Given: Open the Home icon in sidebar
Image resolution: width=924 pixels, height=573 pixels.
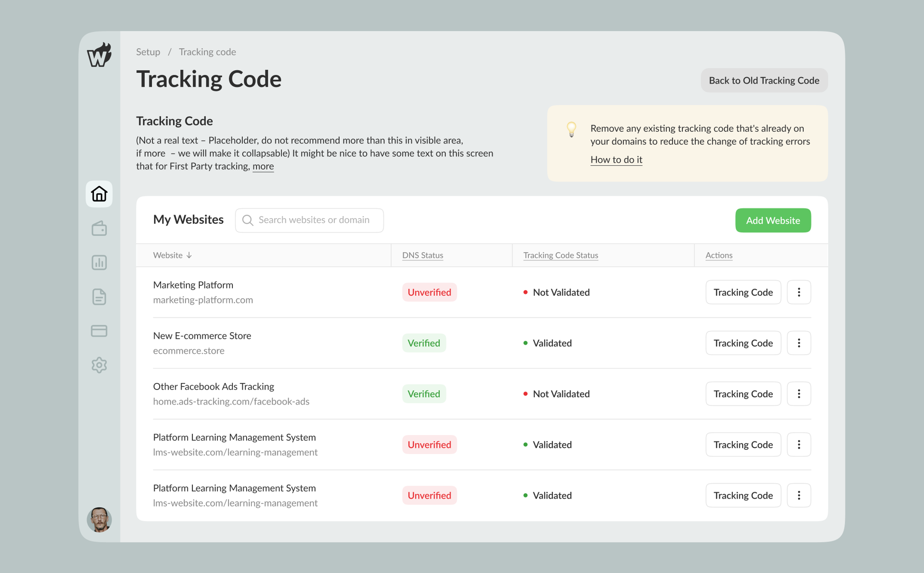Looking at the screenshot, I should coord(99,194).
